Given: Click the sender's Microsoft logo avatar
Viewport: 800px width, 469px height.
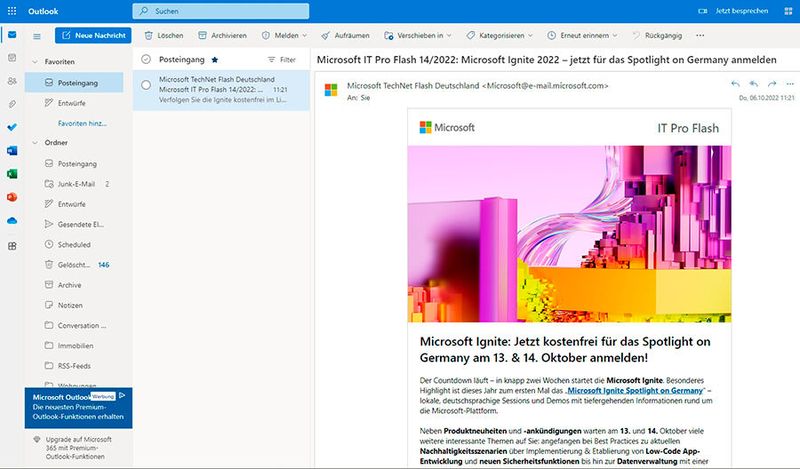Looking at the screenshot, I should click(x=331, y=90).
